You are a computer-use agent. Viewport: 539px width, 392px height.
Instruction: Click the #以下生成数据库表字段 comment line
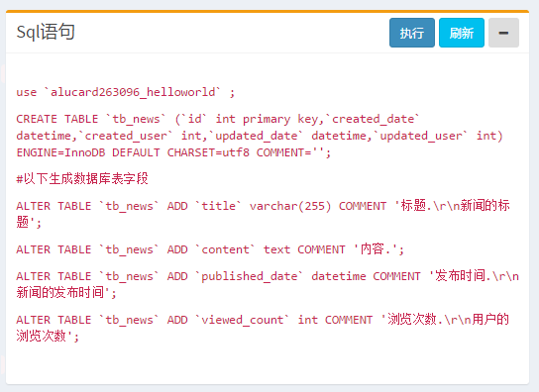click(82, 178)
